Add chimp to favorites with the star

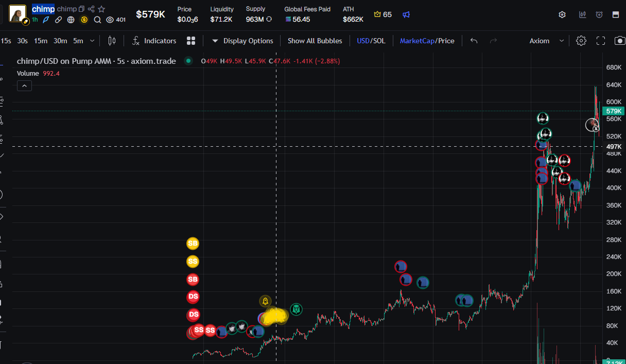click(101, 9)
